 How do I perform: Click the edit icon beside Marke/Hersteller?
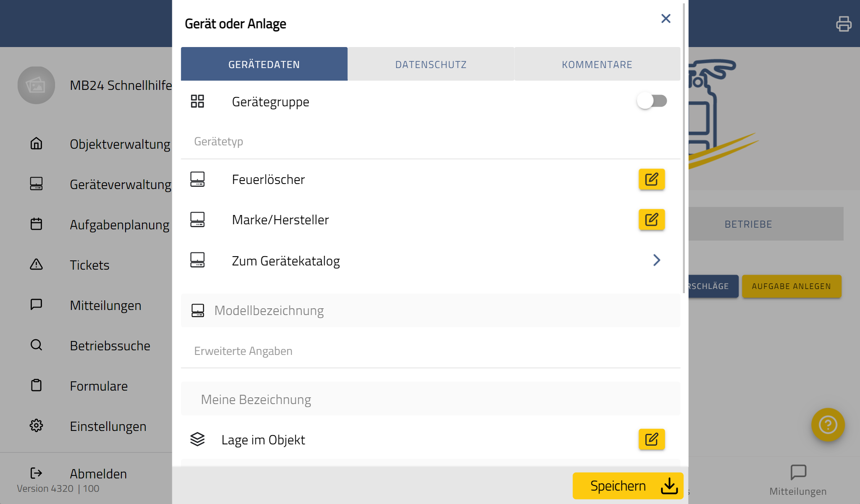click(x=652, y=220)
